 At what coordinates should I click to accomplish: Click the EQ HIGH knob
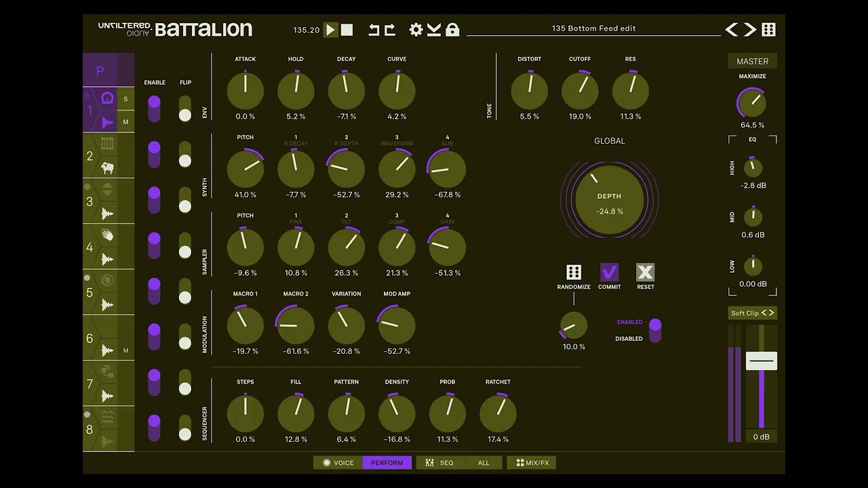tap(753, 167)
